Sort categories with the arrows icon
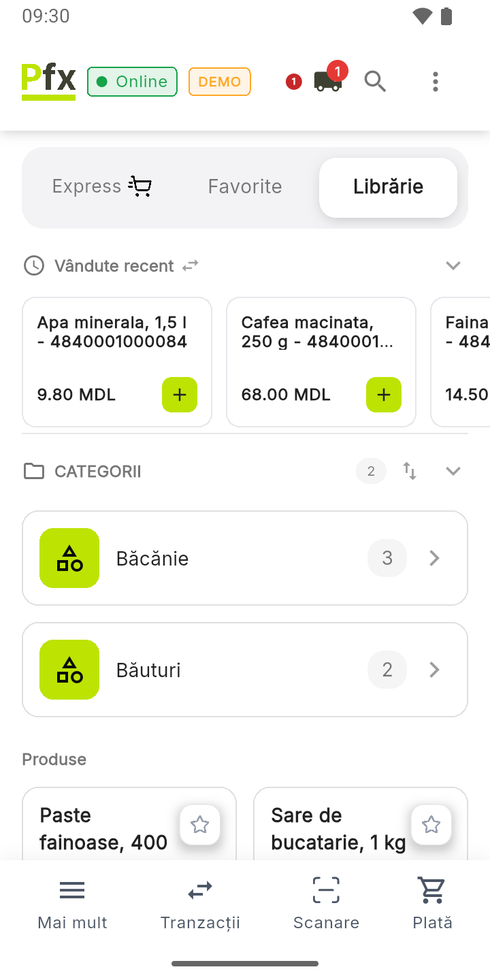 click(x=410, y=471)
